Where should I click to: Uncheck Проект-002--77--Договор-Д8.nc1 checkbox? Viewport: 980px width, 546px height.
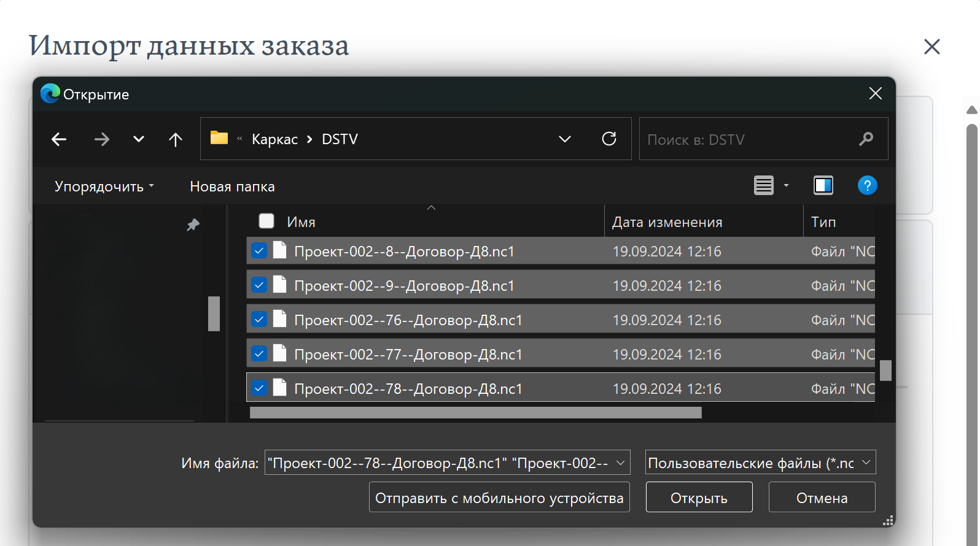[x=259, y=353]
